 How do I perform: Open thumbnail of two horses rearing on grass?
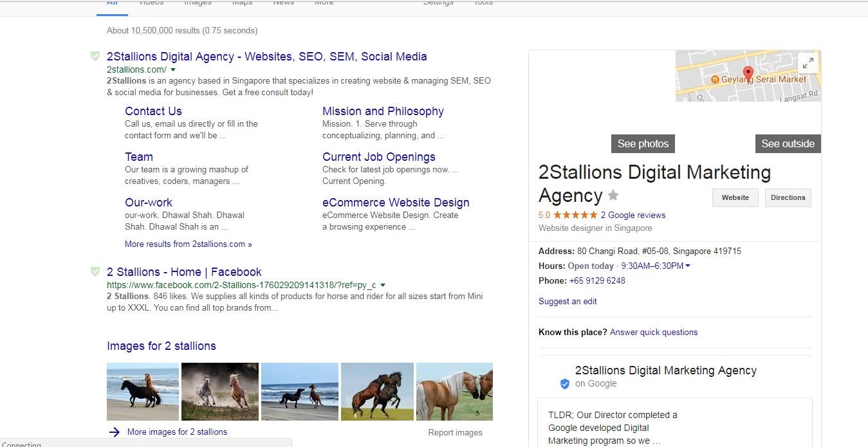click(377, 392)
